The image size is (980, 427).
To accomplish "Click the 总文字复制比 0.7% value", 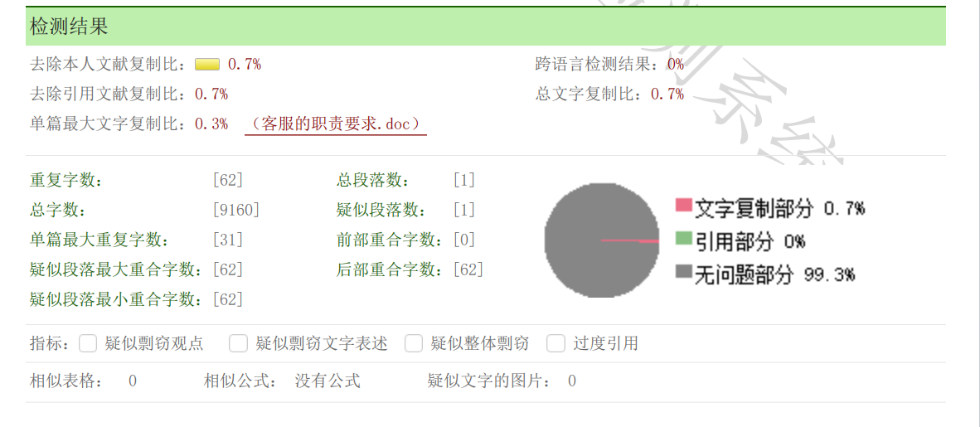I will coord(667,95).
